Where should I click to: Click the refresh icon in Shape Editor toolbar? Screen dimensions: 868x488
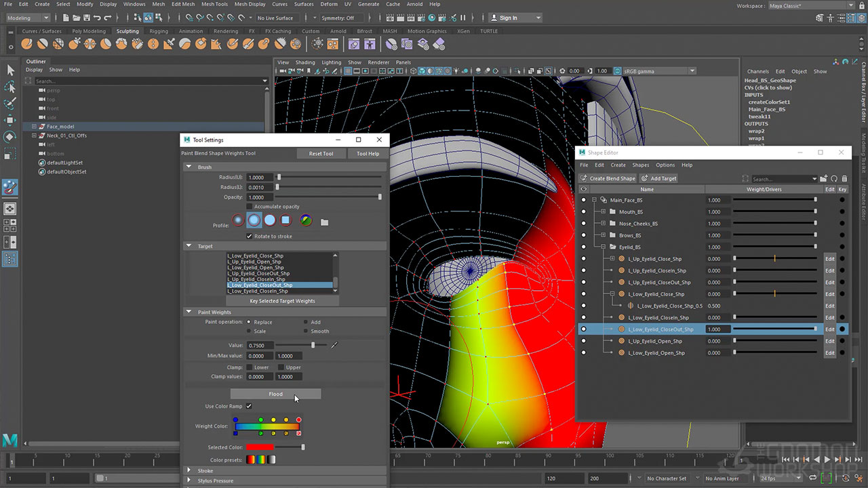point(834,178)
